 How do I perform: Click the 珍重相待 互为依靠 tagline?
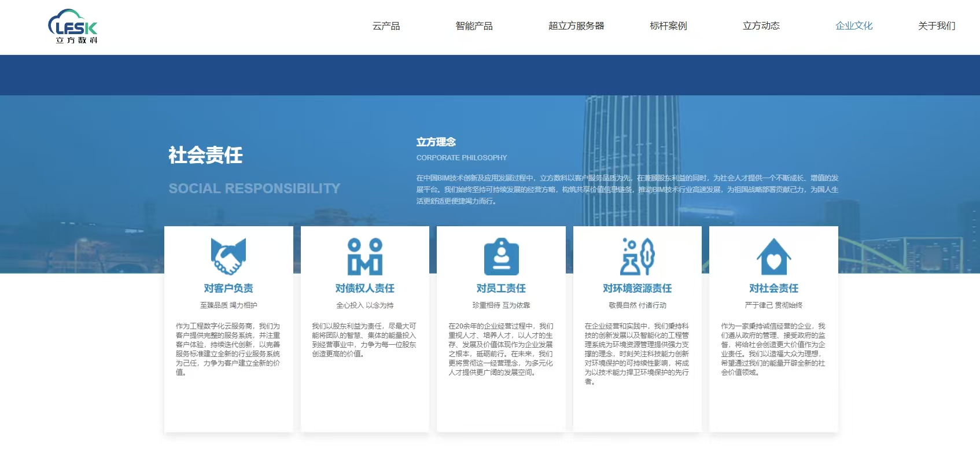click(x=501, y=305)
